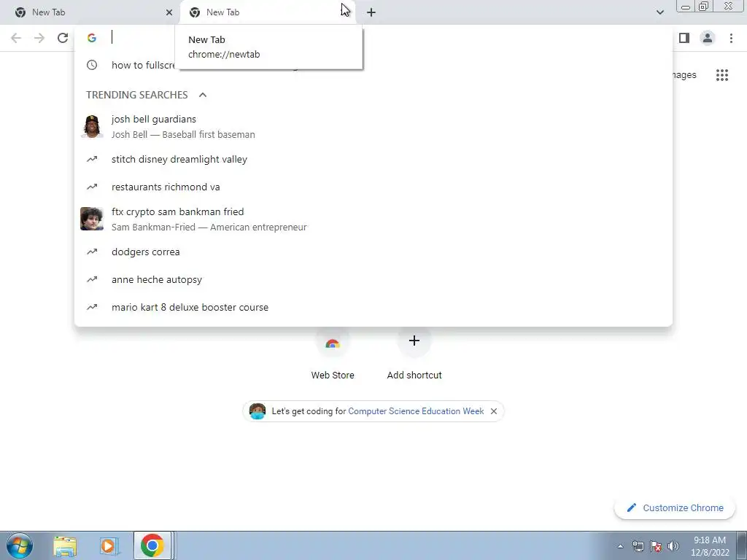Collapse the Trending Searches section
Image resolution: width=747 pixels, height=560 pixels.
pos(203,95)
